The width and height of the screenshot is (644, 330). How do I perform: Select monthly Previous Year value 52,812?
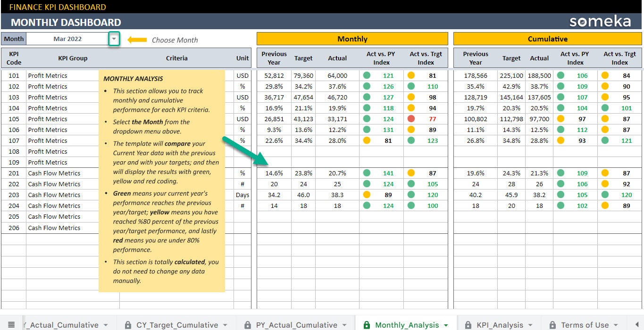click(x=274, y=75)
